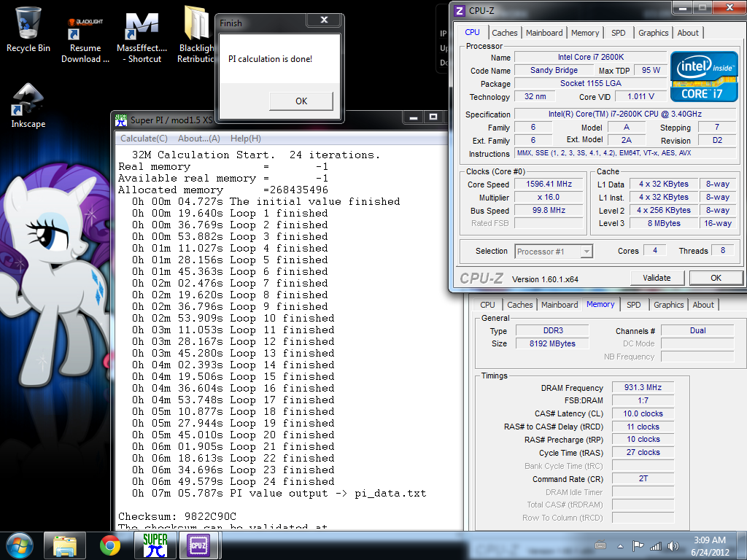Open the Windows Start menu
The image size is (747, 560).
click(20, 545)
